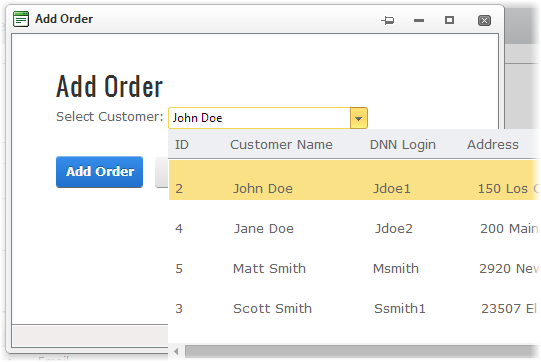Click the Msmith login cell

396,269
